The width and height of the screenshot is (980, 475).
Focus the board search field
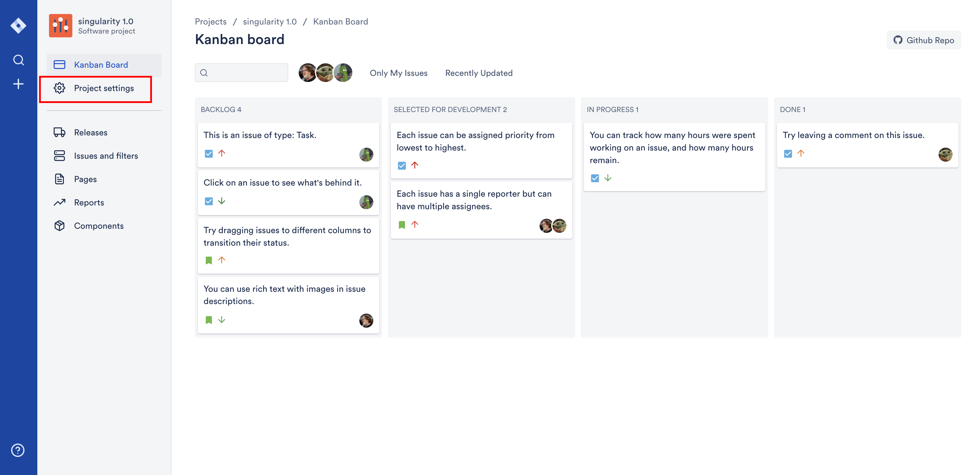(246, 73)
